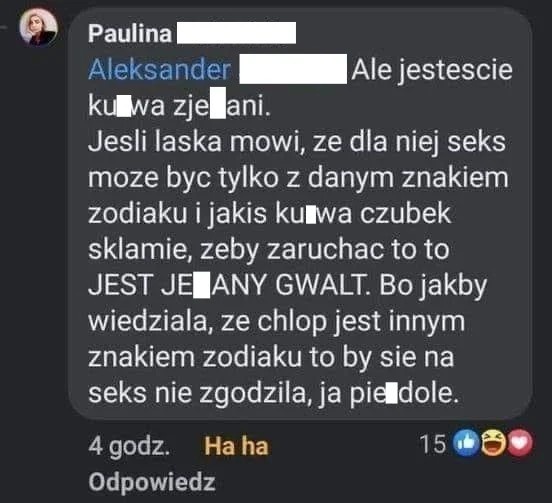Toggle the yellow Ha ha reaction button
Image resolution: width=552 pixels, height=503 pixels.
236,446
